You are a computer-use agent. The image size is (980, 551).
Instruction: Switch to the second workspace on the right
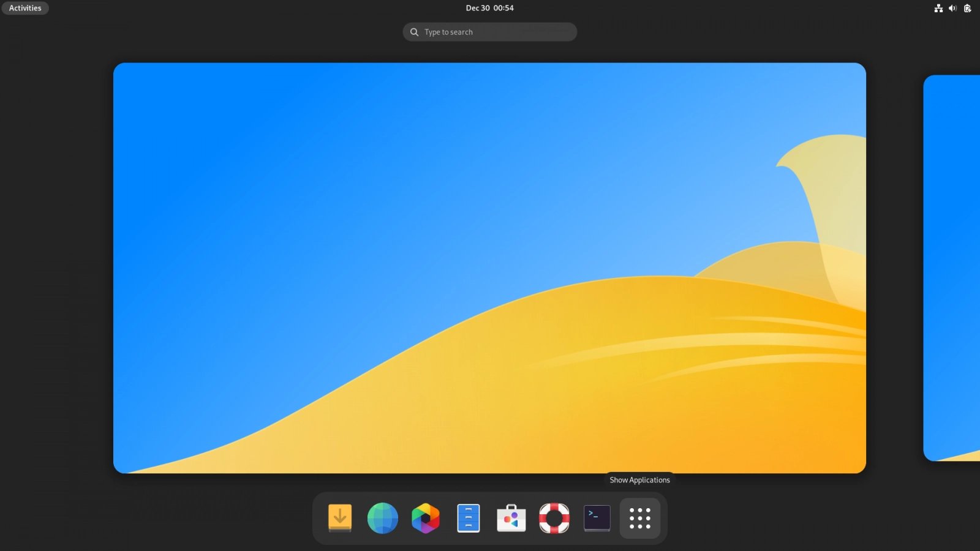click(x=952, y=268)
